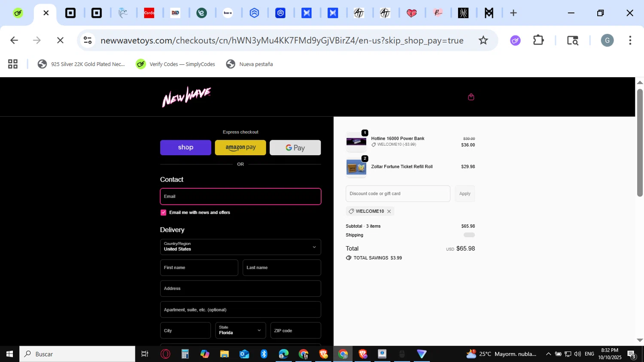Switch to the 'bare' logo tab
644x362 pixels.
click(x=228, y=13)
